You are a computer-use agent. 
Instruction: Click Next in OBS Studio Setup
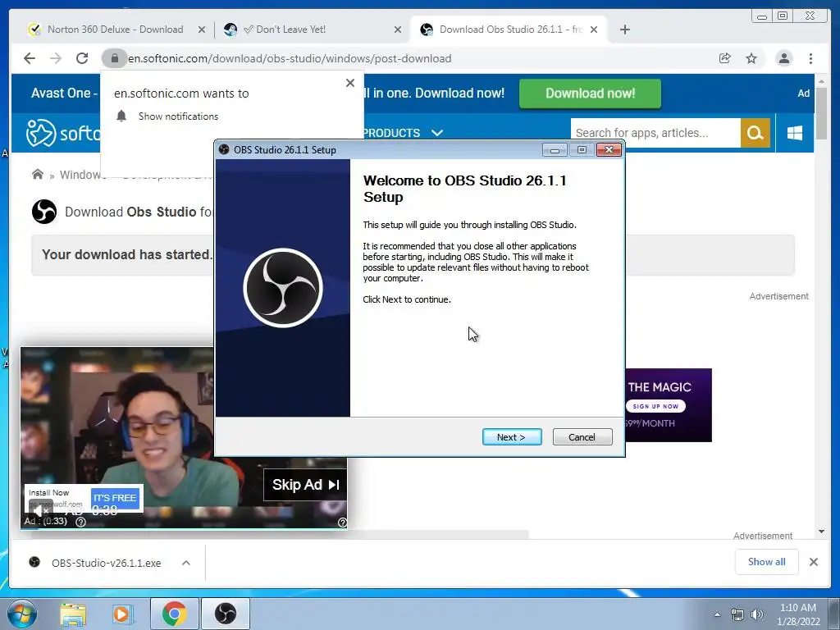pyautogui.click(x=512, y=437)
